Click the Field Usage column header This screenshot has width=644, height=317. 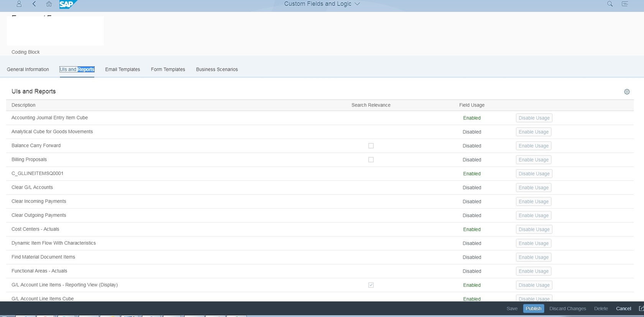point(472,105)
